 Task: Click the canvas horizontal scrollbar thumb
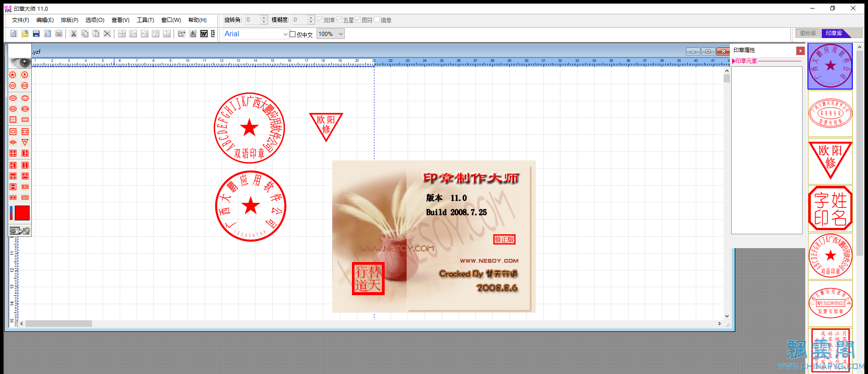59,323
